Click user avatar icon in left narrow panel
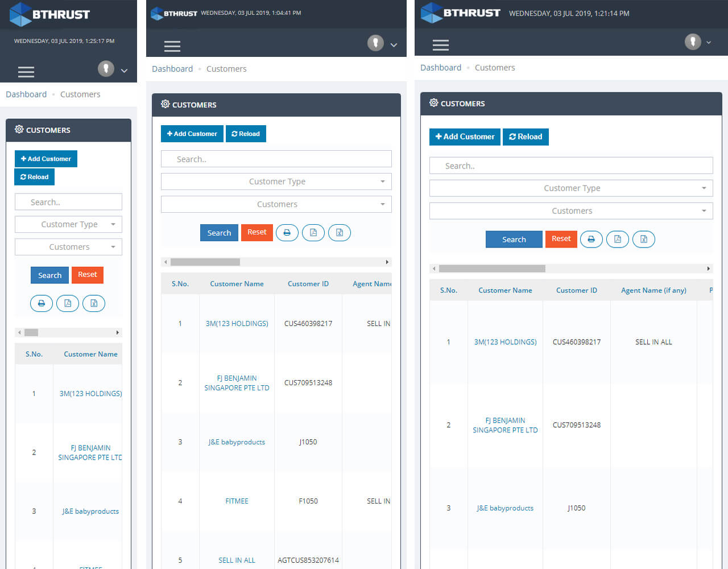 (106, 68)
